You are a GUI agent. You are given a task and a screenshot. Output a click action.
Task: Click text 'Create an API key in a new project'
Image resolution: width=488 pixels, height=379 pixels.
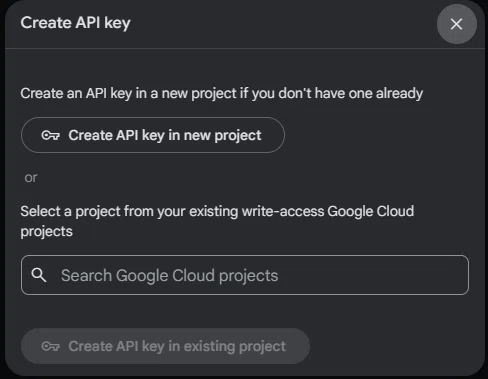tap(128, 93)
